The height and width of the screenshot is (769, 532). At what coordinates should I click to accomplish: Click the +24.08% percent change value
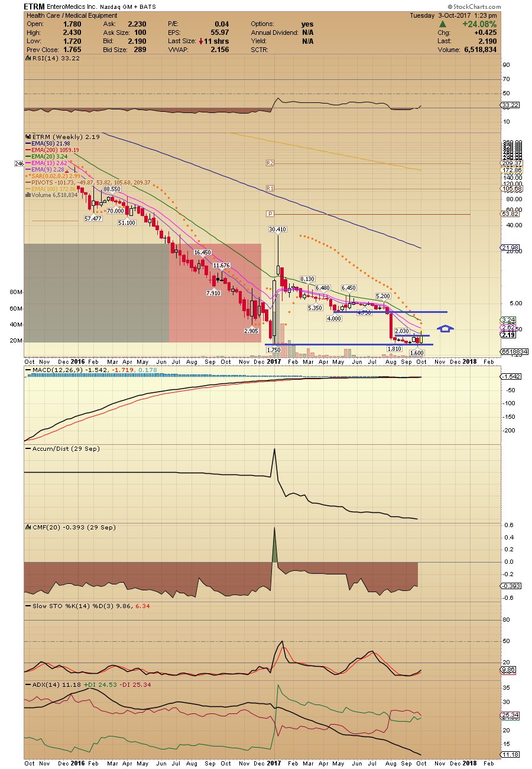pyautogui.click(x=480, y=24)
